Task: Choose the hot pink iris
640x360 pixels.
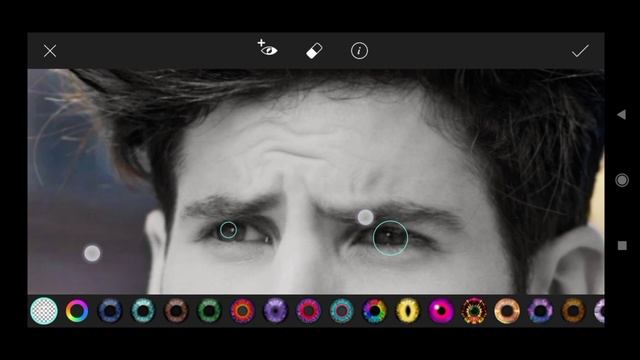Action: 441,311
